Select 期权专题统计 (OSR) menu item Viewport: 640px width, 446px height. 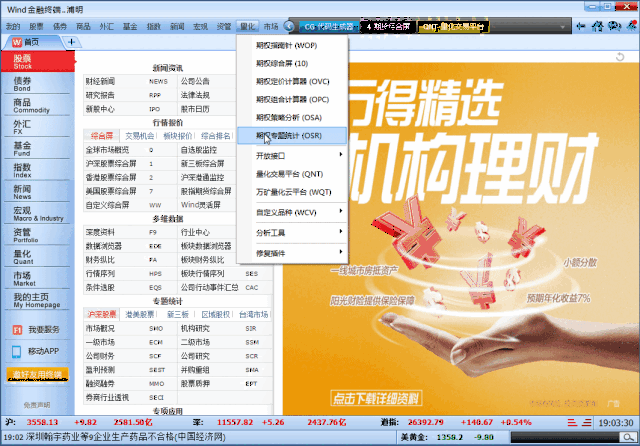[x=292, y=135]
